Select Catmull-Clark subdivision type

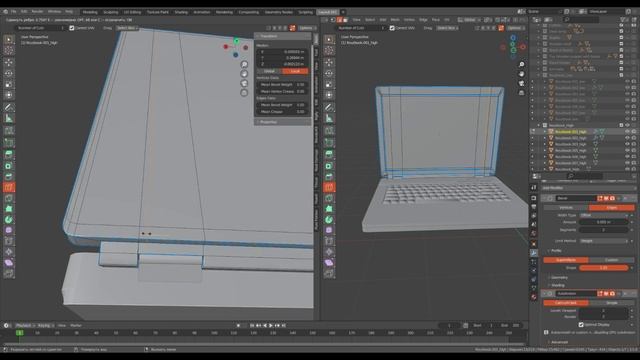click(x=566, y=303)
